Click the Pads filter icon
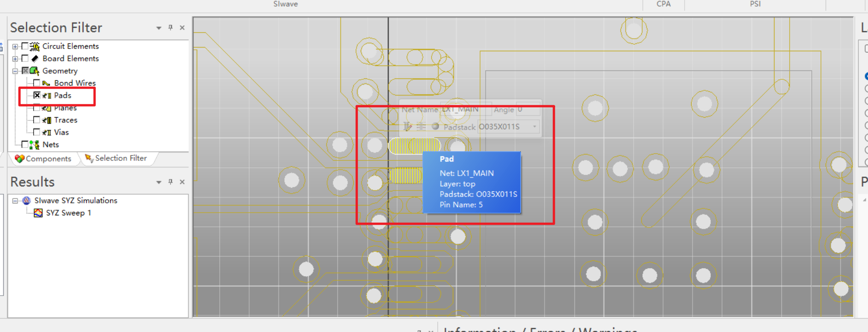The image size is (868, 332). tap(47, 95)
